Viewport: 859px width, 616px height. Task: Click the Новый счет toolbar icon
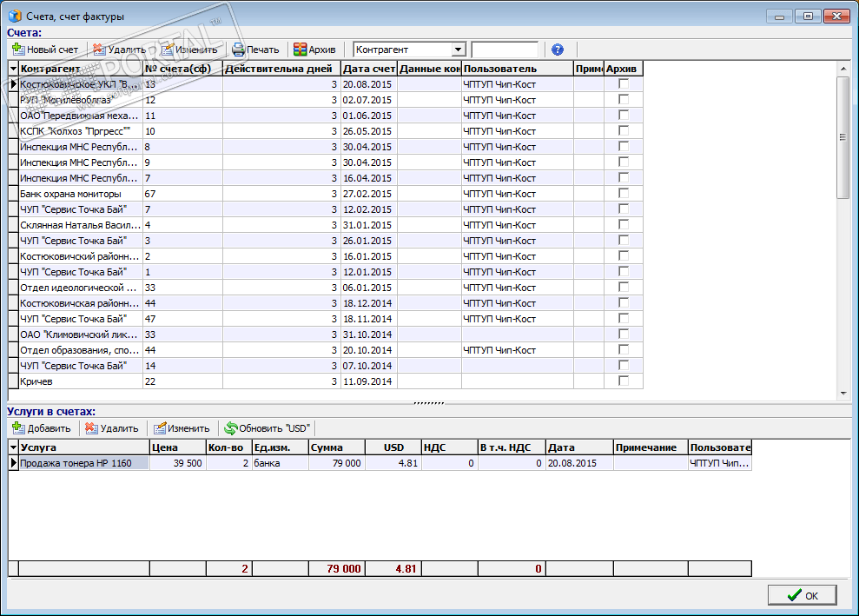tap(18, 50)
